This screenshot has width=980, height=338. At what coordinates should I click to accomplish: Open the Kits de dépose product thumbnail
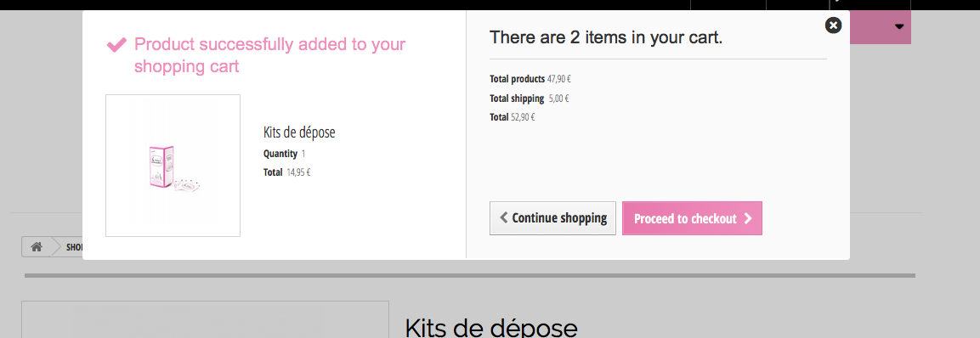click(173, 166)
